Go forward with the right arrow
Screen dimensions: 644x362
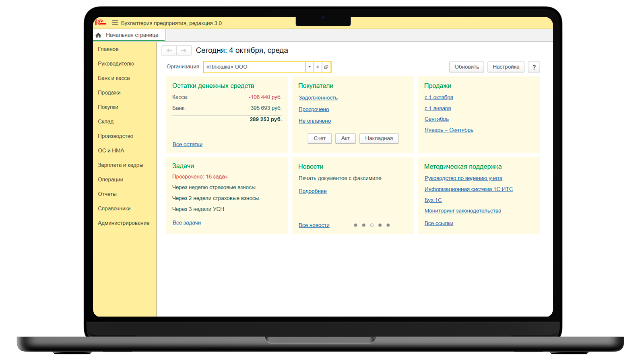tap(184, 51)
